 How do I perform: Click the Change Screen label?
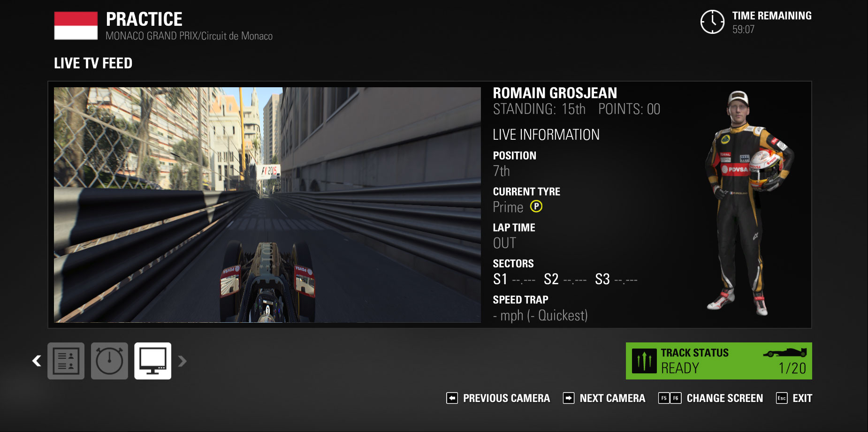pos(725,398)
